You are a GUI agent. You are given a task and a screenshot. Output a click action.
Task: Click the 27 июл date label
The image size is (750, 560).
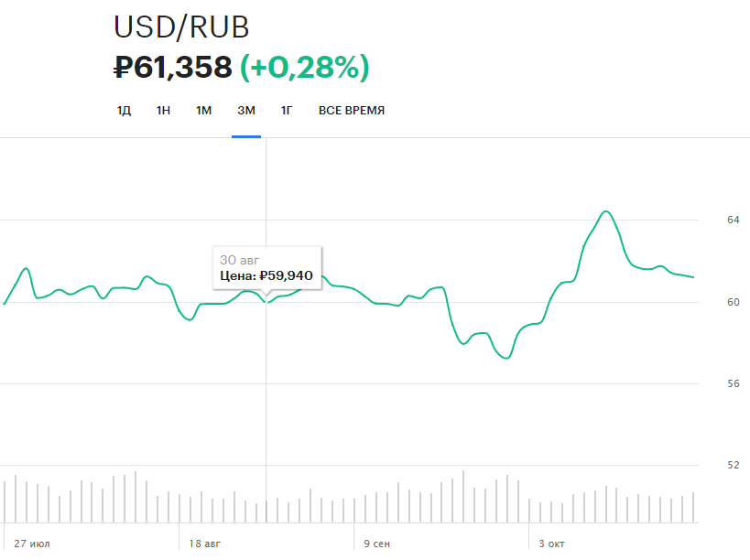coord(32,544)
